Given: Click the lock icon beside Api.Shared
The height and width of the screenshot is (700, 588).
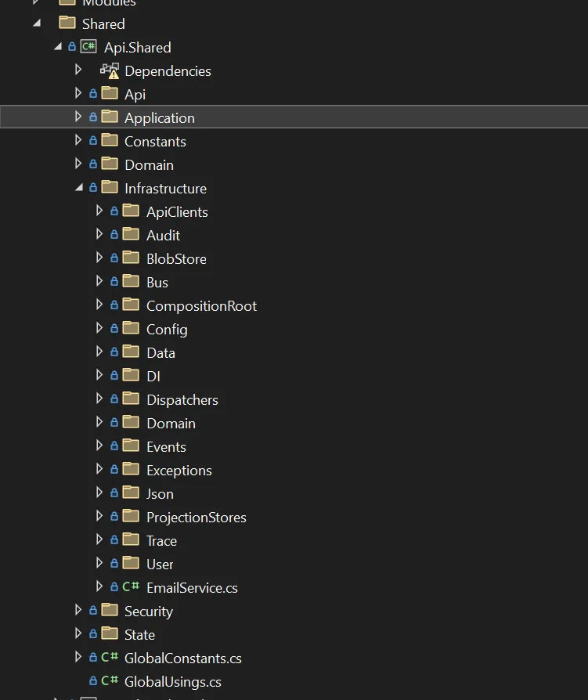Looking at the screenshot, I should 72,47.
